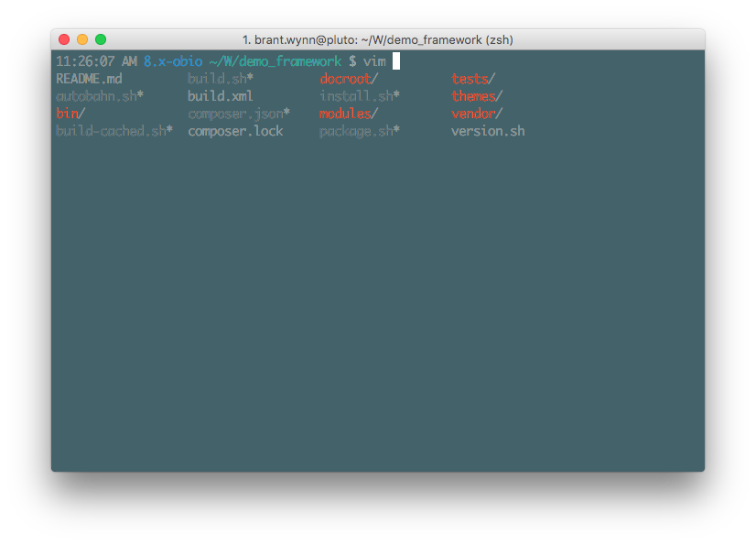Select the docroot/ directory entry
This screenshot has height=545, width=756.
coord(349,79)
